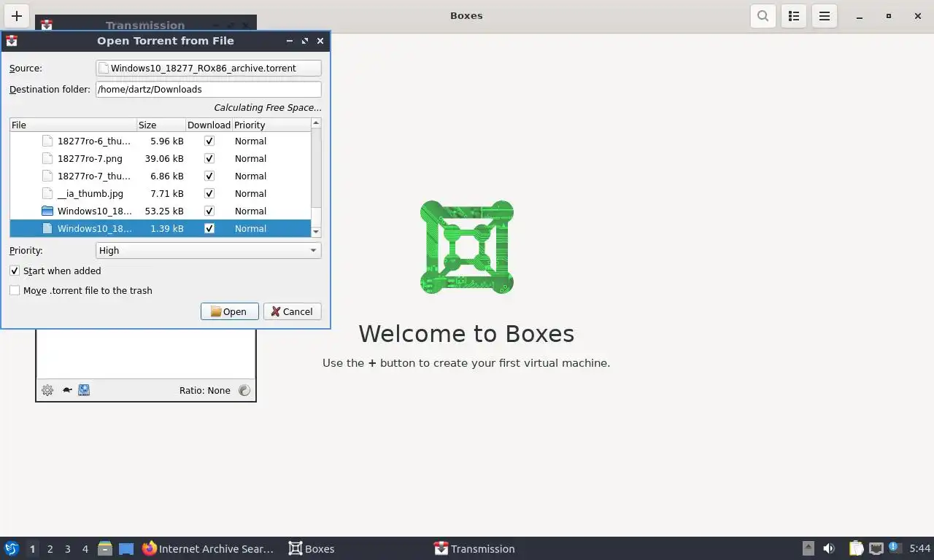
Task: Change Normal priority for __ia_thumb.jpg
Action: coord(250,193)
